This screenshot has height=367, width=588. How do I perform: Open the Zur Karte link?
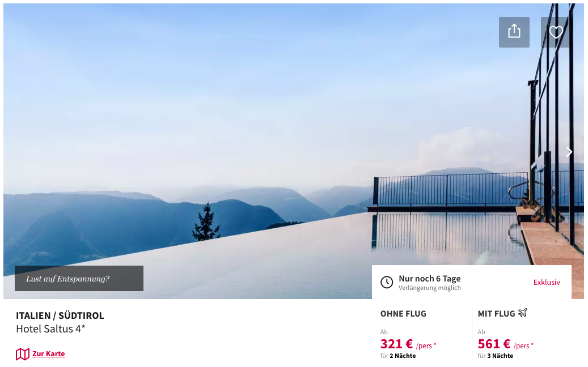(48, 353)
